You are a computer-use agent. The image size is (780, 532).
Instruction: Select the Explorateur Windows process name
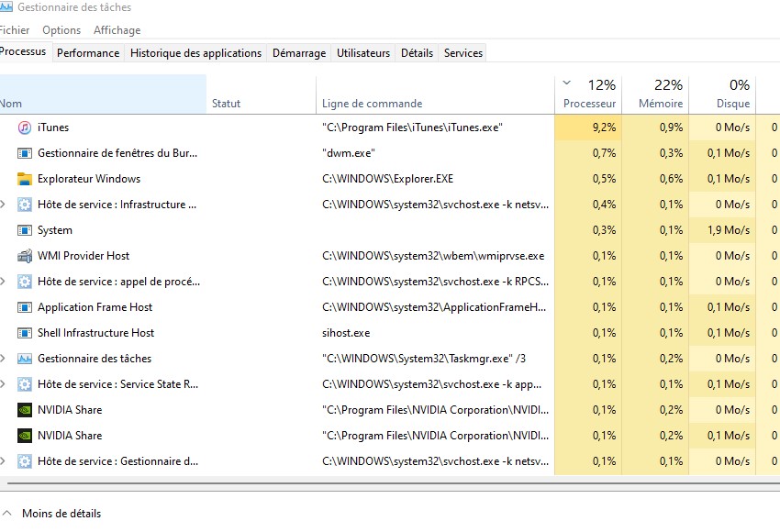[89, 179]
